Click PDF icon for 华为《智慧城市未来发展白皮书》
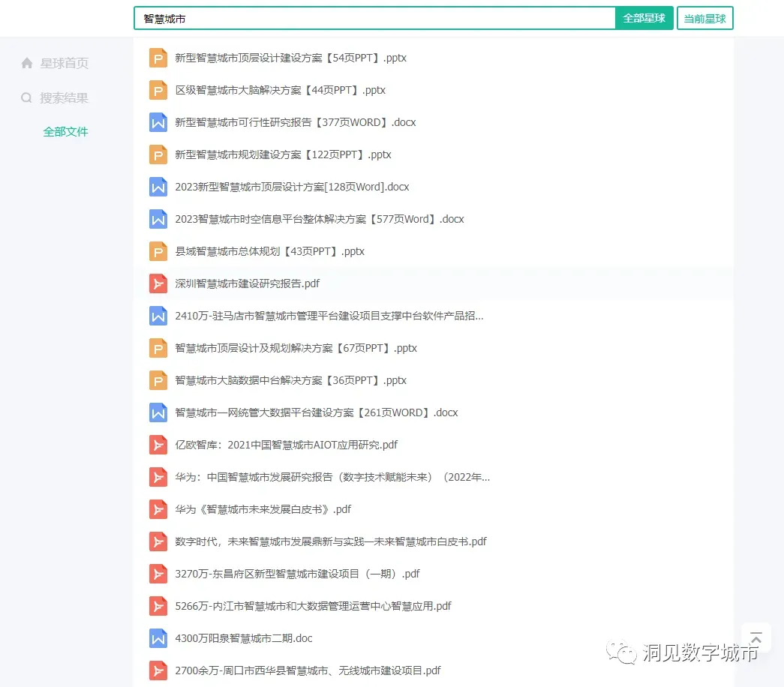Screen dimensions: 784x687 pyautogui.click(x=158, y=509)
